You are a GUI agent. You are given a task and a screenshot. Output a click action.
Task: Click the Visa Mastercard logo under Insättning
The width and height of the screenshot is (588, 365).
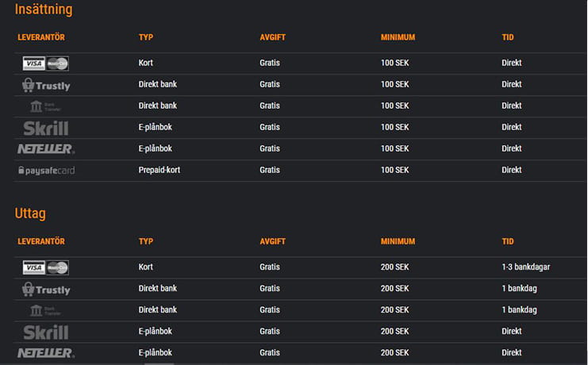pos(46,63)
